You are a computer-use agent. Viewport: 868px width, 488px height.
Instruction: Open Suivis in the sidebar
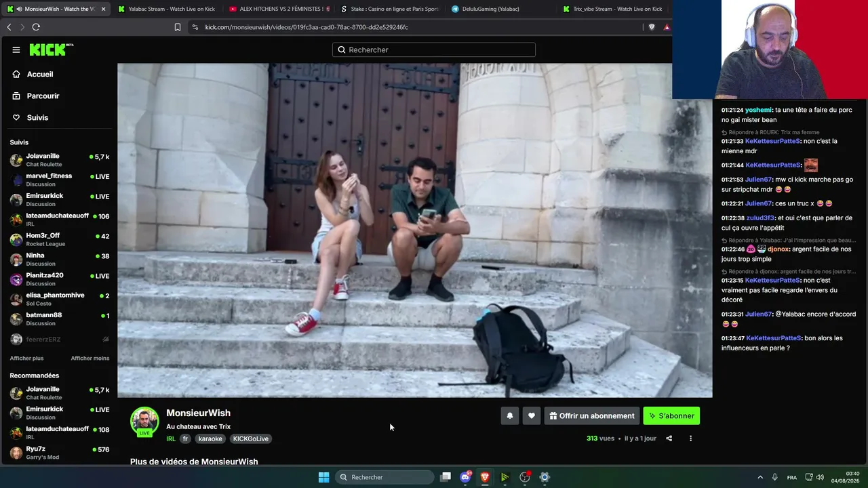37,118
